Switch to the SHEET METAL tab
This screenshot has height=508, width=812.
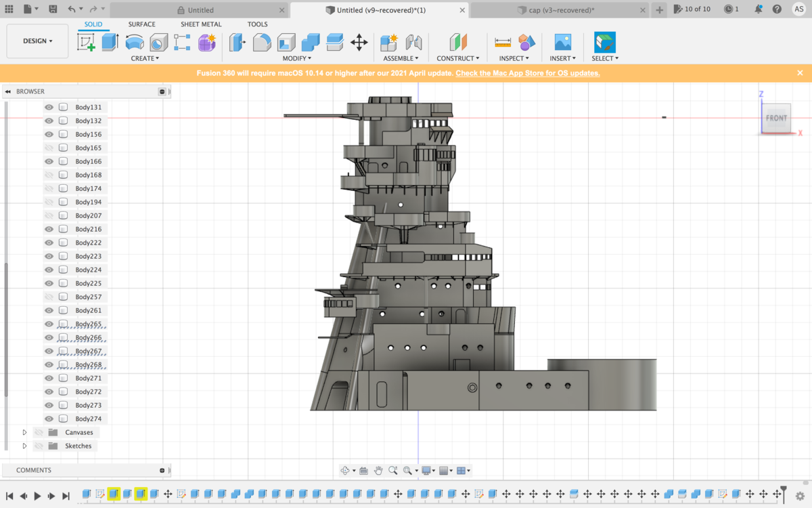tap(201, 24)
